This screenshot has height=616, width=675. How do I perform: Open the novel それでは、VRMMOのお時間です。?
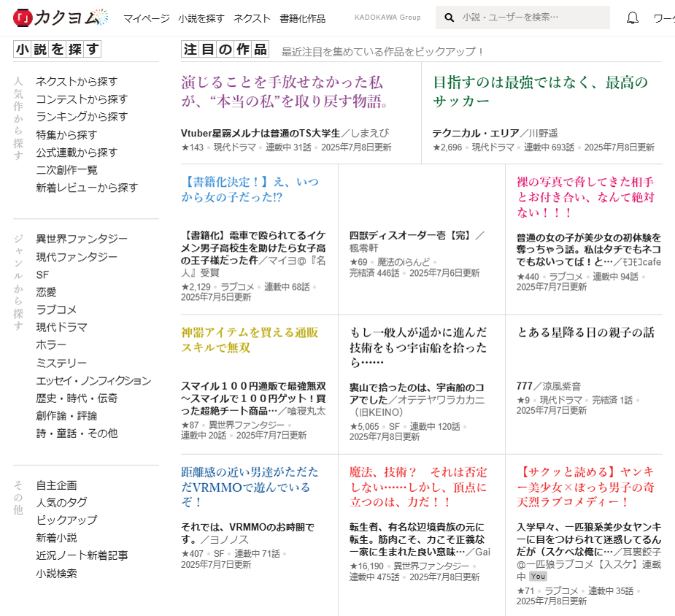(247, 532)
